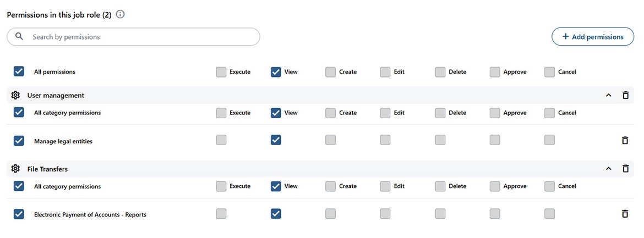Enable Cancel for all permissions
Image resolution: width=644 pixels, height=238 pixels.
coord(549,72)
